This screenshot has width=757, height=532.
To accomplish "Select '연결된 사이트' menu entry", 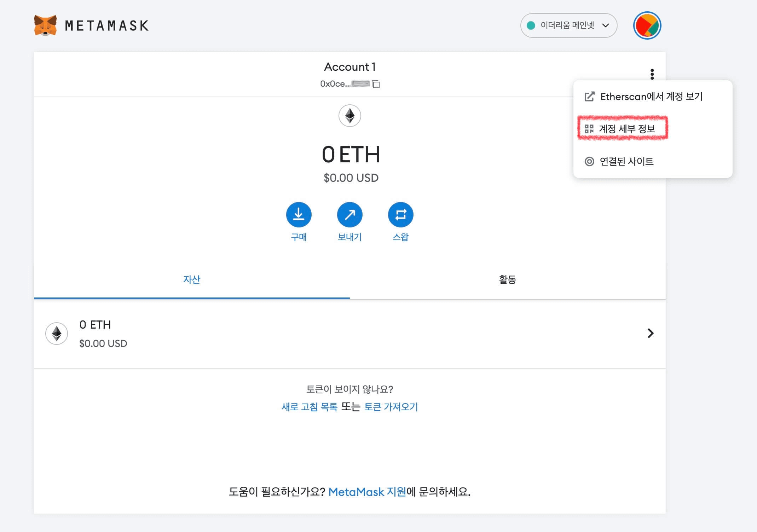I will (653, 162).
